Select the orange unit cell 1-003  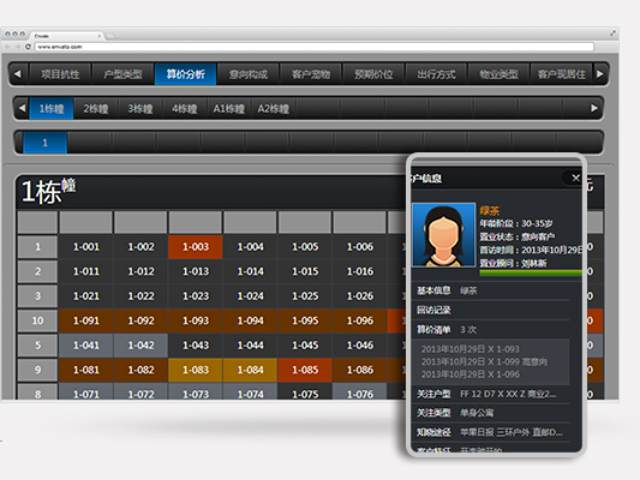coord(195,247)
